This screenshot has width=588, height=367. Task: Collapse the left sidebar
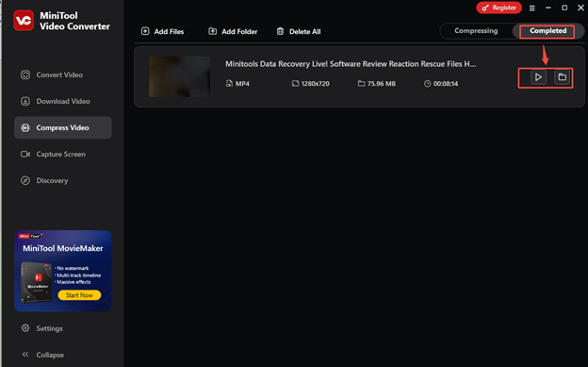pos(42,355)
